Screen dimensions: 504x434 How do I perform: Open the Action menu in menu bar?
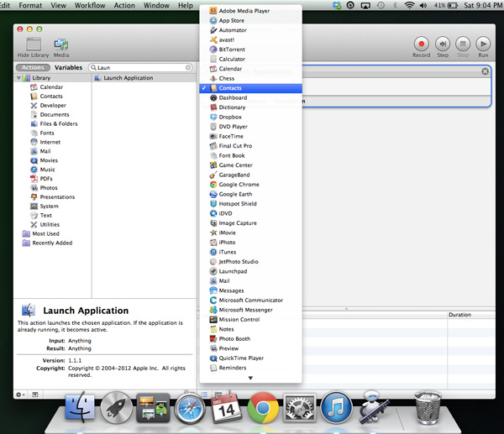tap(124, 6)
